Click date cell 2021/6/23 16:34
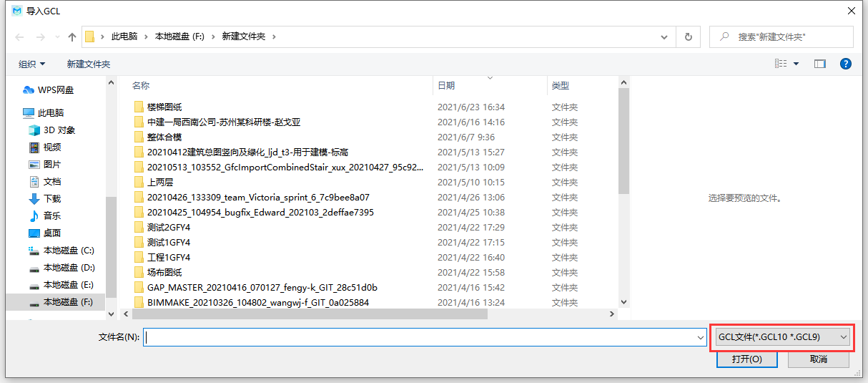This screenshot has height=383, width=868. (471, 107)
